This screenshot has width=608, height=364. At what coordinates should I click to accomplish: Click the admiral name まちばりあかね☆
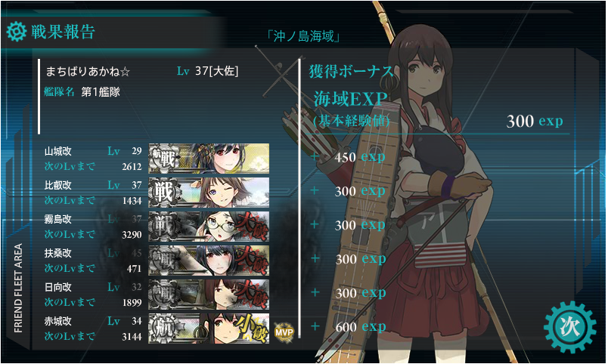pos(88,72)
